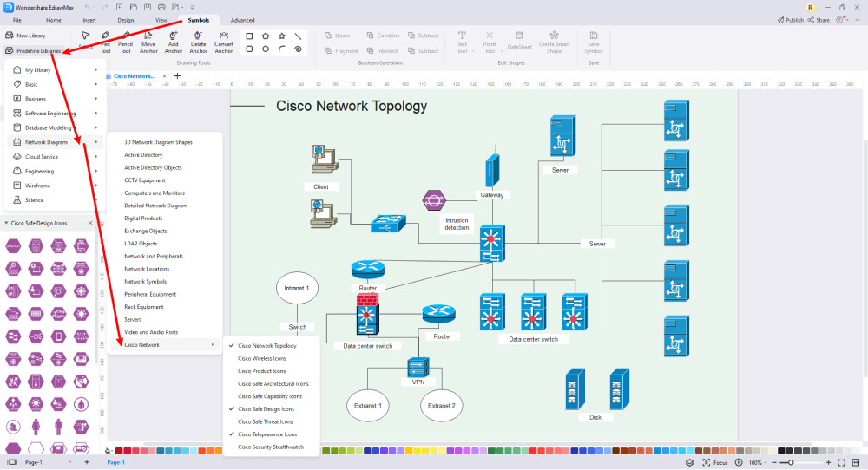Pick the arc drawing shape

point(282,49)
